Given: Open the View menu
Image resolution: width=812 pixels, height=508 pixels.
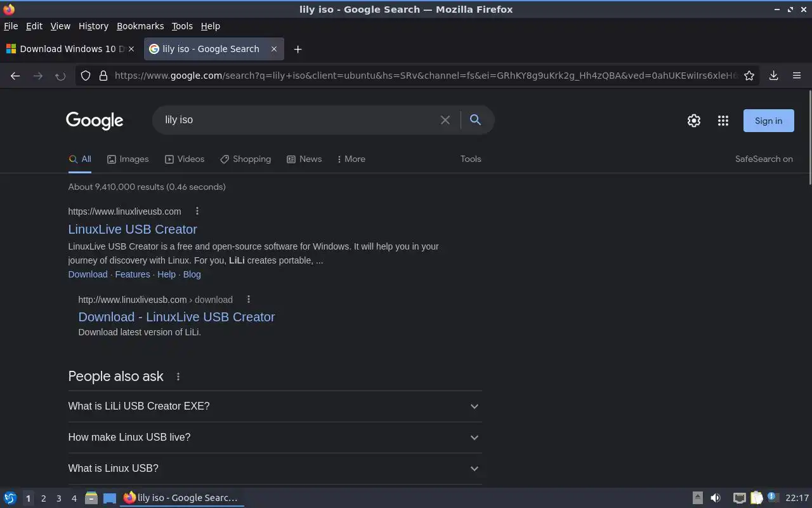Looking at the screenshot, I should click(x=60, y=26).
